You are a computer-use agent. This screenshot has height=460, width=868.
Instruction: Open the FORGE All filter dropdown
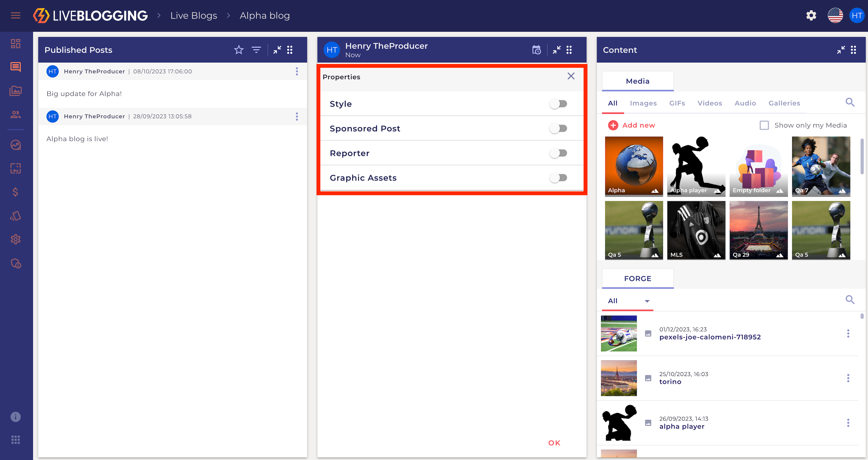(628, 301)
